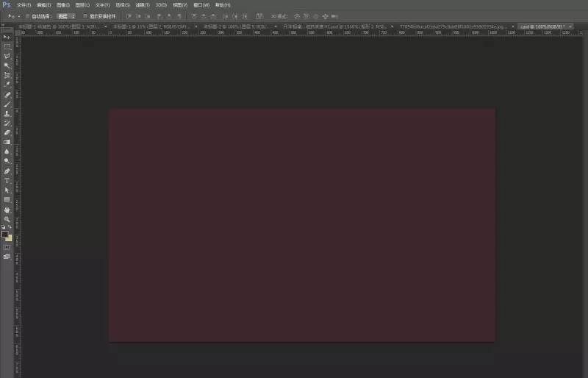The image size is (588, 378).
Task: Open the Move tool preset picker arrow
Action: tap(19, 16)
